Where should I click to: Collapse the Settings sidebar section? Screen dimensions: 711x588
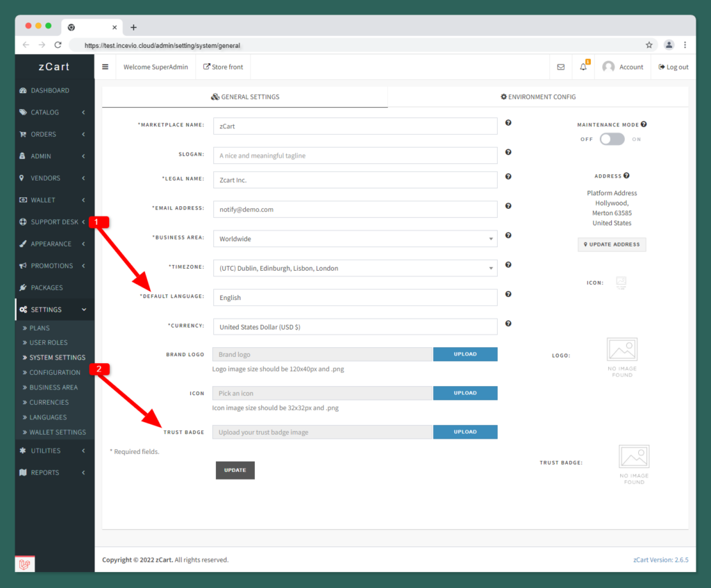[54, 310]
